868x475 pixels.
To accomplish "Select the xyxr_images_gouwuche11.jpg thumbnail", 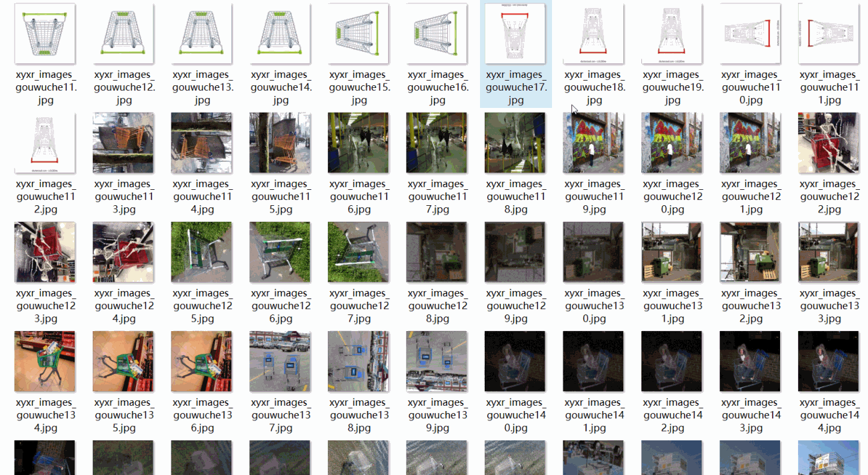I will tap(45, 33).
